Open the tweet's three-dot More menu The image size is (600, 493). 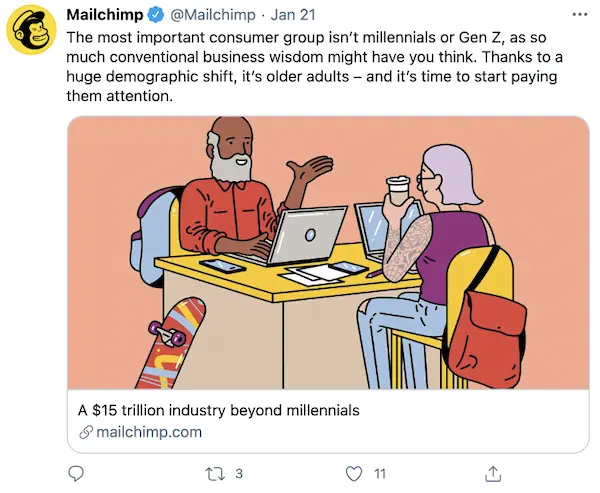point(579,16)
